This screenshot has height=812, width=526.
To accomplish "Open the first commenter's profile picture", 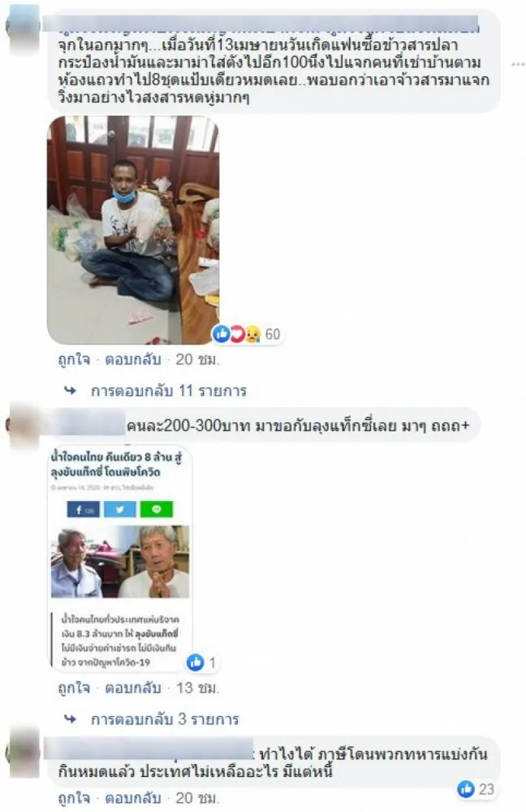I will click(x=24, y=27).
